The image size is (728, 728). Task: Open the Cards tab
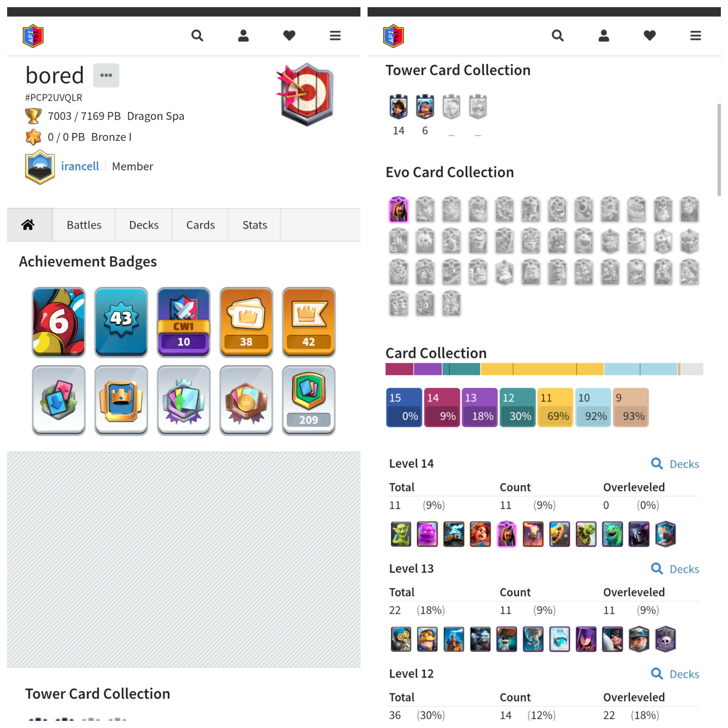200,225
